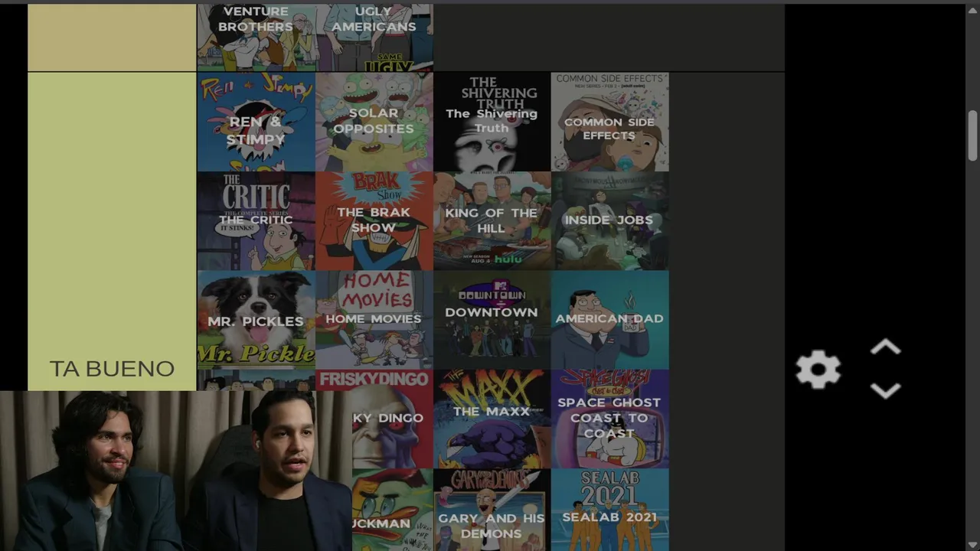Click the tan tier label above TA BUENO
980x551 pixels.
tap(112, 37)
